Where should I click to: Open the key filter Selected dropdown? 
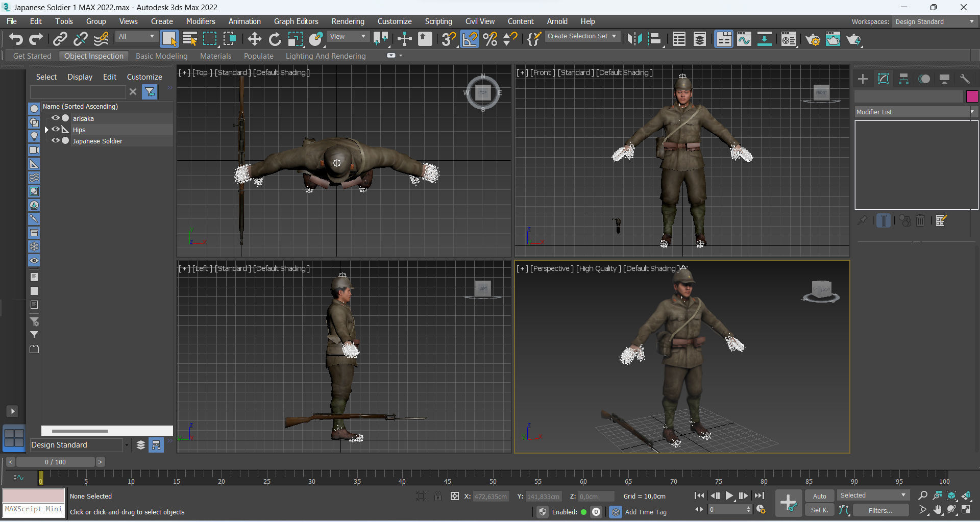coord(873,495)
